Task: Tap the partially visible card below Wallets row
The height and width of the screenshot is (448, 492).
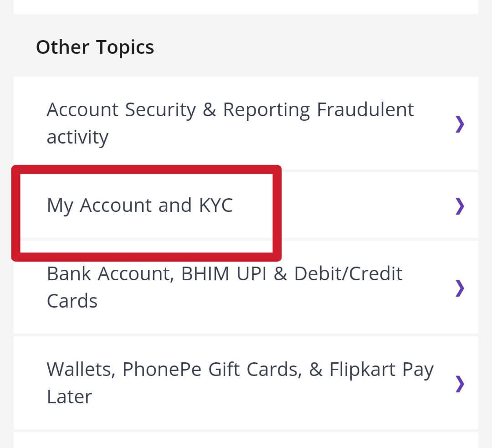Action: (x=246, y=441)
